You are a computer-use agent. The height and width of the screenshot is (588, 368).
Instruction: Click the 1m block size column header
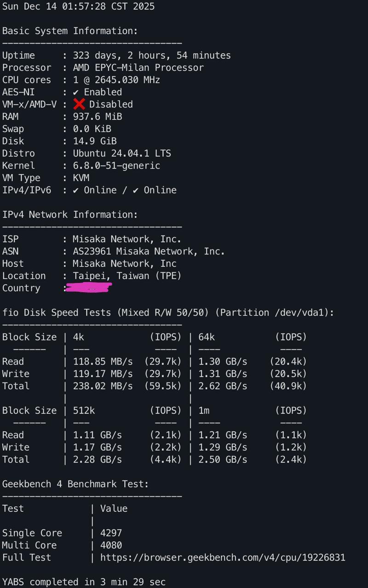(204, 410)
